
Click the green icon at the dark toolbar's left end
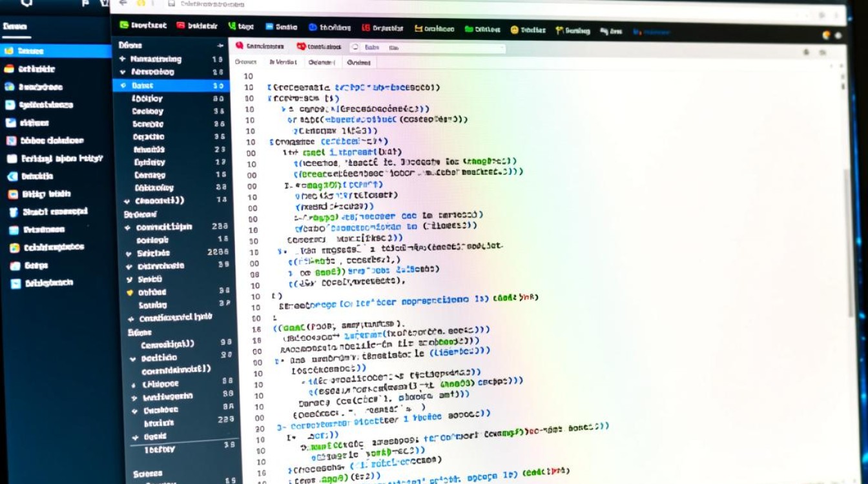click(x=124, y=25)
